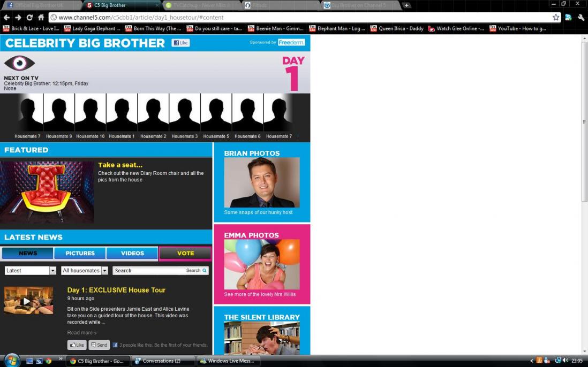Select the VIDEOS tab

tap(132, 253)
